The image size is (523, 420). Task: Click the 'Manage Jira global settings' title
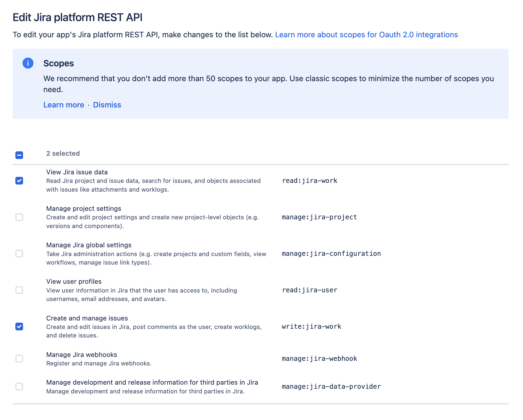tap(89, 245)
